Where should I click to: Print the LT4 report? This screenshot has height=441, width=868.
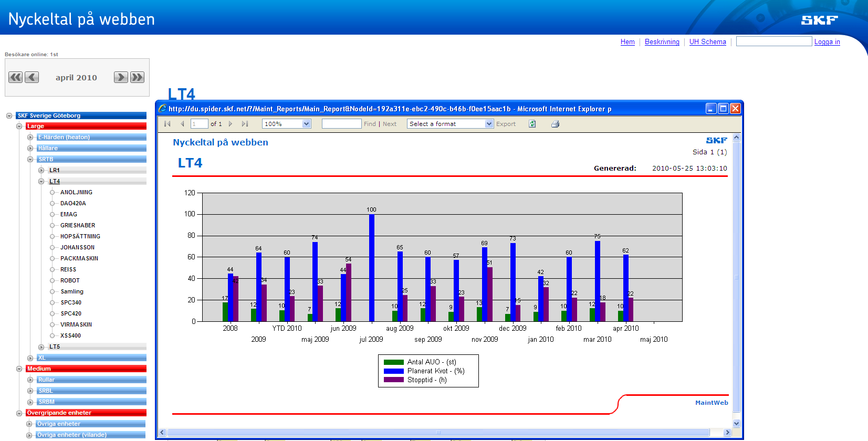(x=555, y=124)
